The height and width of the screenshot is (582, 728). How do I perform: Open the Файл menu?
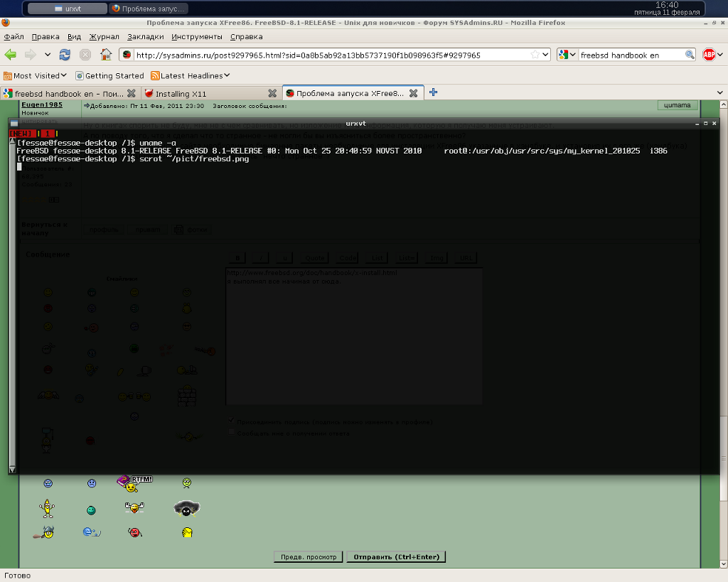tap(14, 37)
